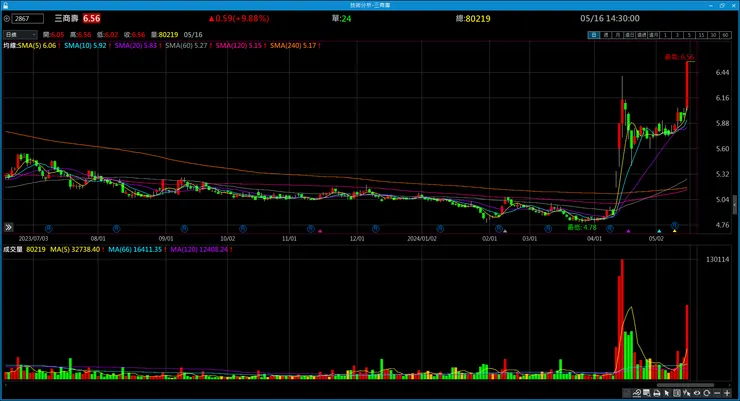Click the 130114 volume axis label
This screenshot has height=401, width=740.
click(x=717, y=259)
